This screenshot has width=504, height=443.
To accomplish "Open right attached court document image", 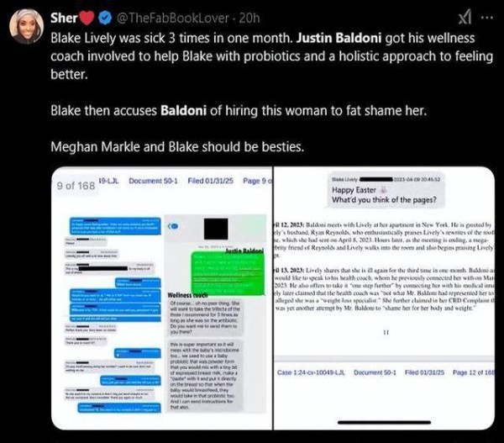I will 384,298.
